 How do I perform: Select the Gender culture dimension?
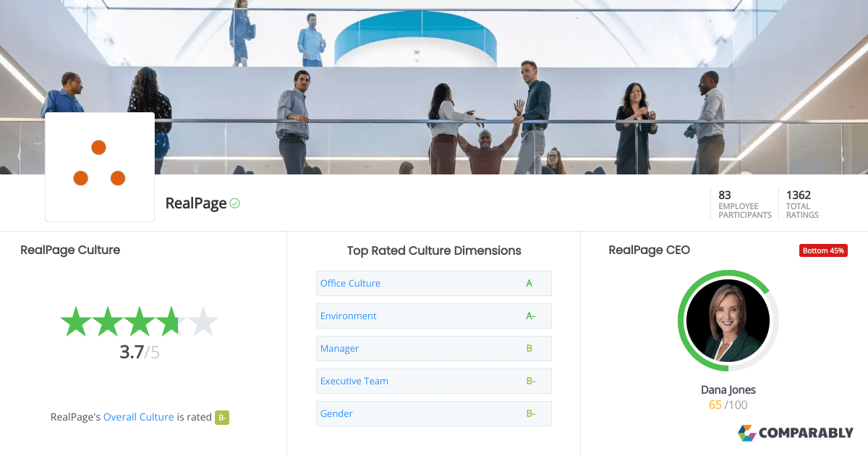[x=434, y=413]
